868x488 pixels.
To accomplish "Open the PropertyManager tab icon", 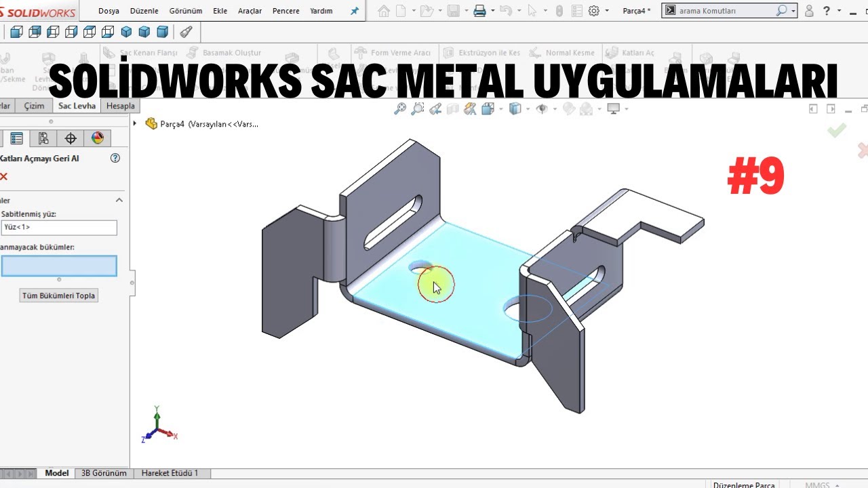I will (17, 138).
